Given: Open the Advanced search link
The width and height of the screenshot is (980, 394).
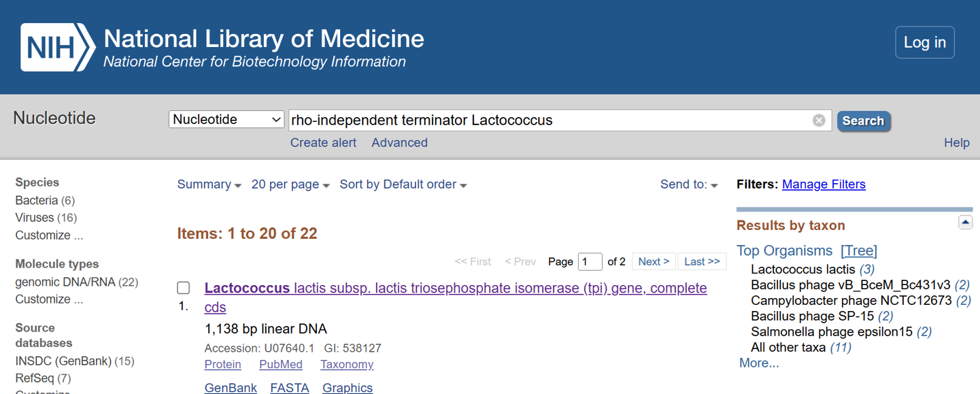Looking at the screenshot, I should (399, 143).
